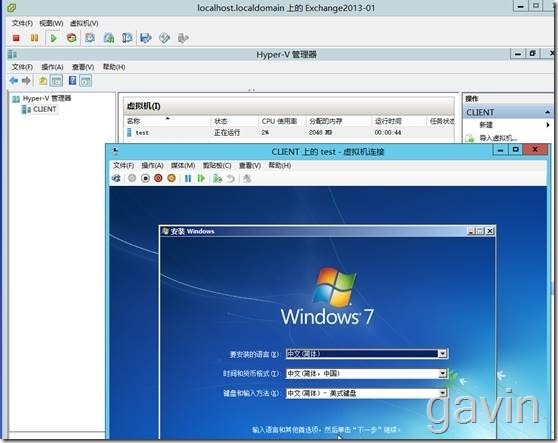Open the time and currency format dropdown
The width and height of the screenshot is (558, 443).
click(x=442, y=373)
